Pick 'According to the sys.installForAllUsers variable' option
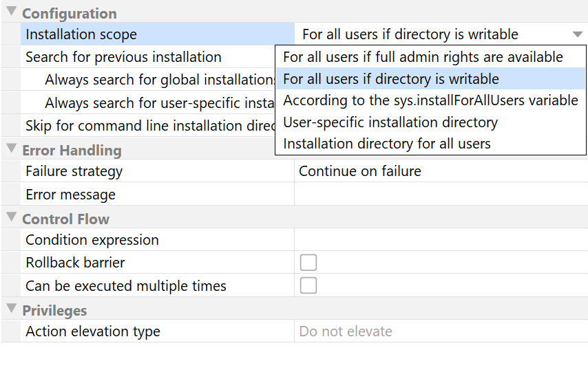Screen dimensions: 588x372 [430, 100]
